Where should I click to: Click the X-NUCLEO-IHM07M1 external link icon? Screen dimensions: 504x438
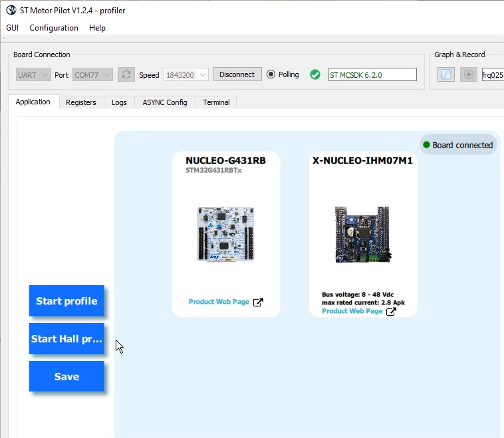[391, 312]
